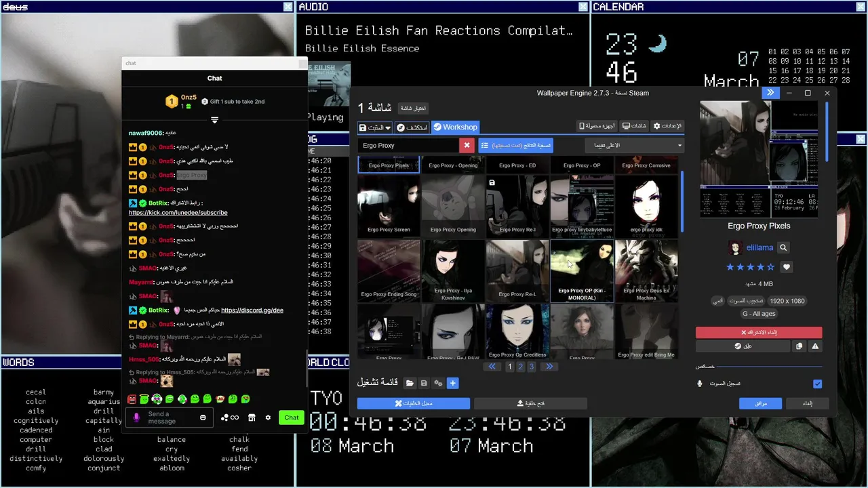Jump to last results page arrows
The image size is (868, 488).
click(549, 367)
